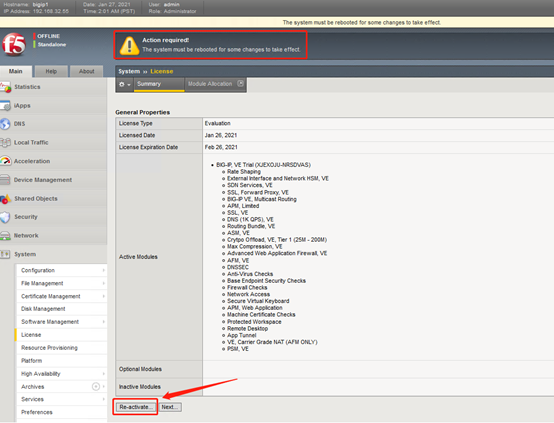554x423 pixels.
Task: Open Services under System
Action: pyautogui.click(x=61, y=399)
